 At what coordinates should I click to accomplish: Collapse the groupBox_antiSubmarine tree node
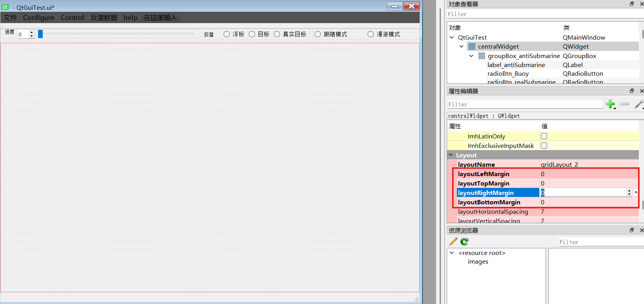pyautogui.click(x=471, y=56)
